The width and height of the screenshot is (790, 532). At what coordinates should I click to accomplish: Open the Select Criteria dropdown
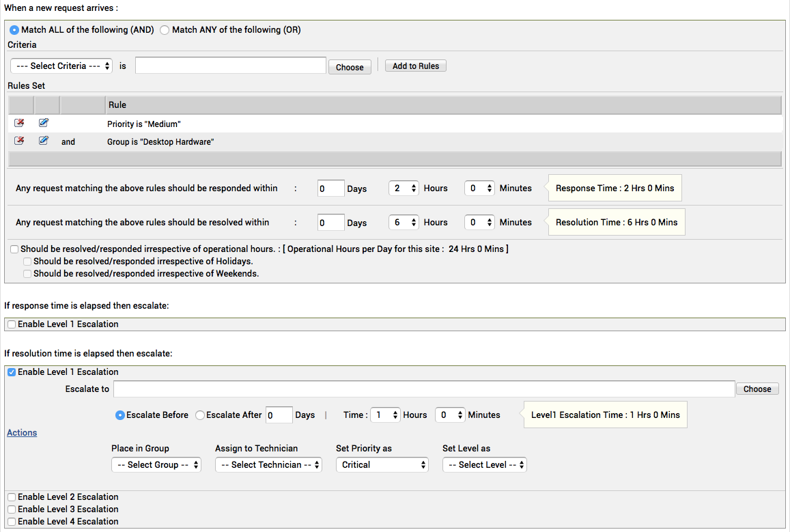tap(61, 66)
